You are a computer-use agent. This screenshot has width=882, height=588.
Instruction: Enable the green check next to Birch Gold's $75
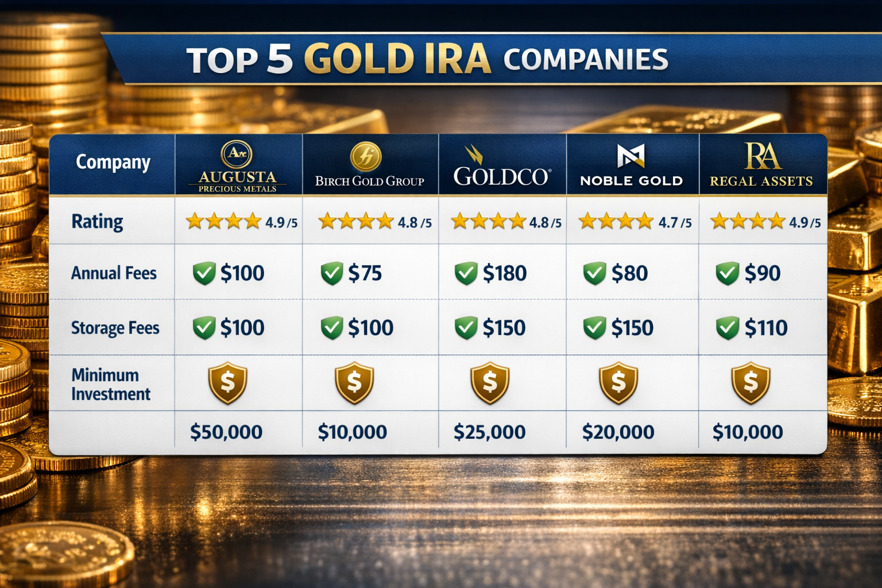click(332, 273)
